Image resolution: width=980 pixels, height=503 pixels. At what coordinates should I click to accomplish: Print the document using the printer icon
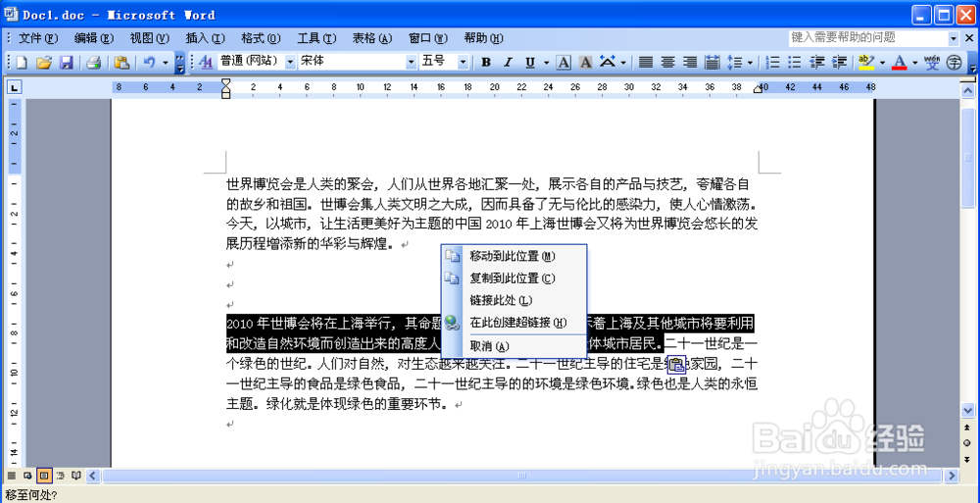(x=93, y=63)
